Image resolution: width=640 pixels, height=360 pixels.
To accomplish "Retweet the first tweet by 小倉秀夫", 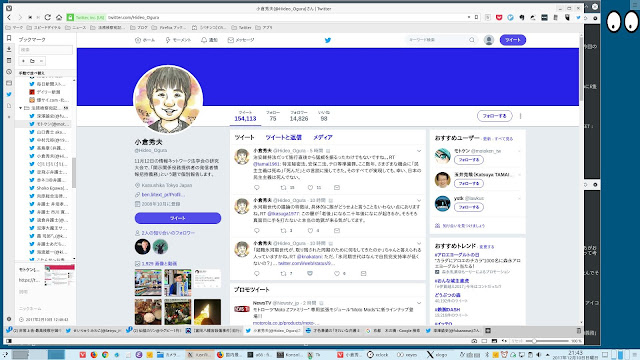I will [283, 188].
